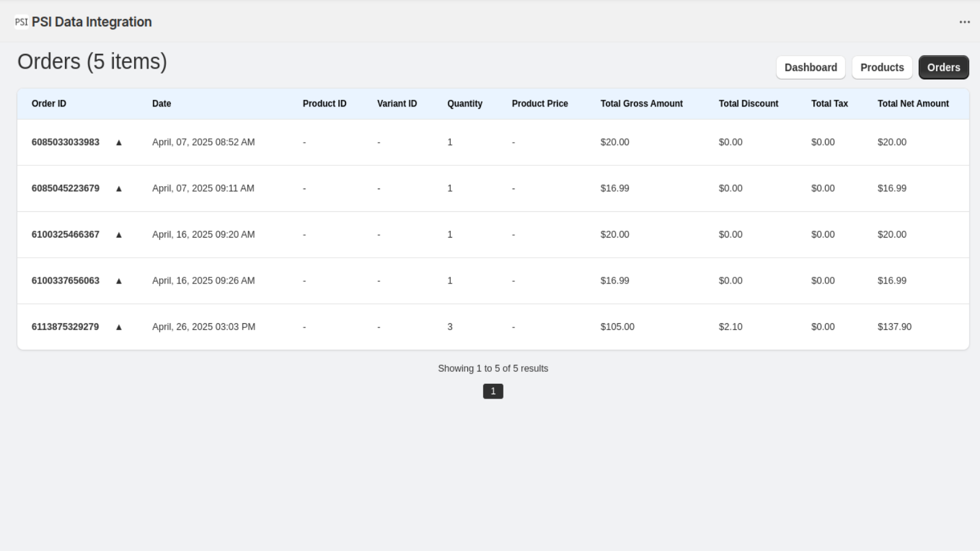
Task: Click date April, 16, 2025 09:26 AM
Action: pos(203,281)
